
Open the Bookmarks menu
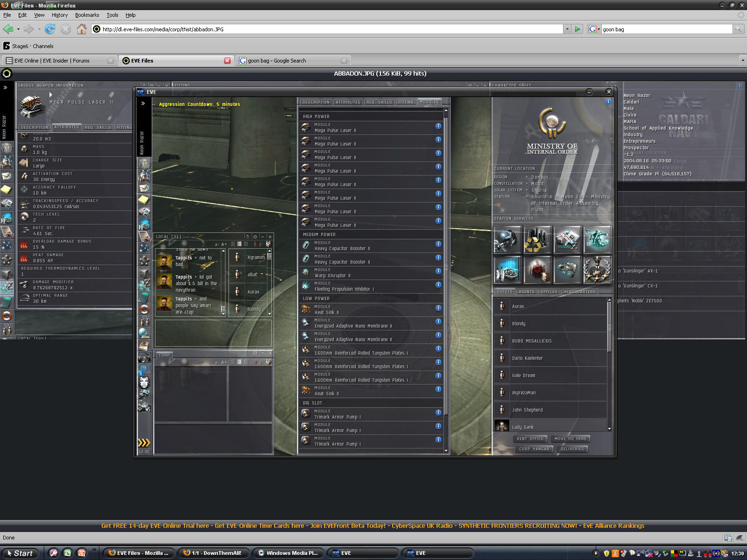[x=87, y=15]
